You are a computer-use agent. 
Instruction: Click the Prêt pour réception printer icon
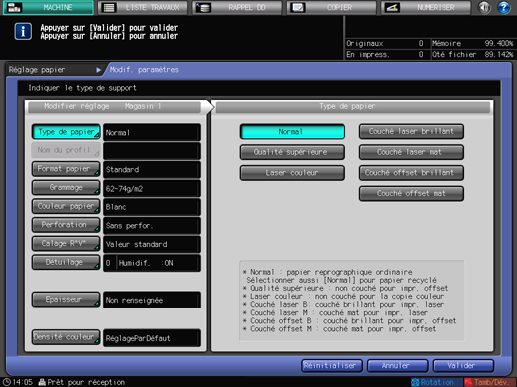pyautogui.click(x=42, y=382)
